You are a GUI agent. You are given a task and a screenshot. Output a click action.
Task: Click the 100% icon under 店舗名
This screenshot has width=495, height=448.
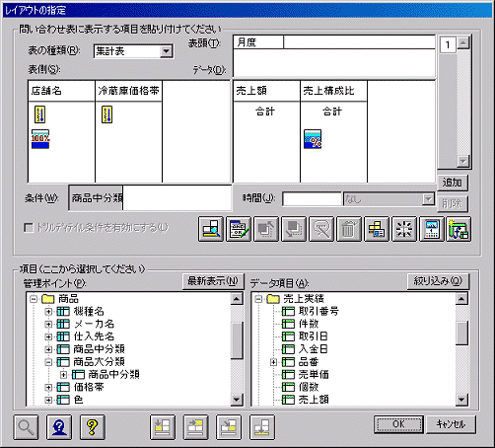tap(40, 139)
